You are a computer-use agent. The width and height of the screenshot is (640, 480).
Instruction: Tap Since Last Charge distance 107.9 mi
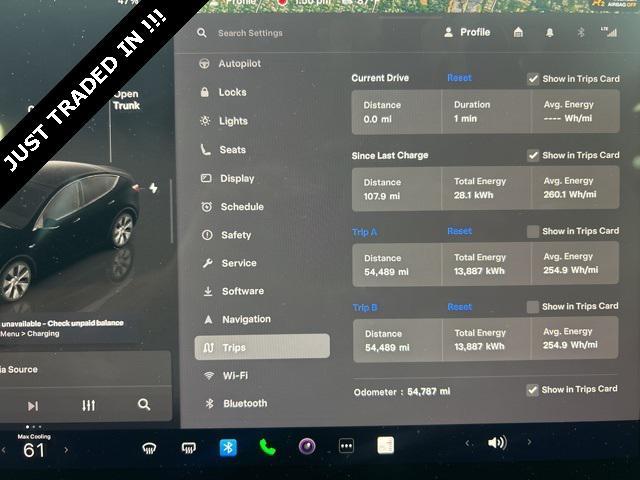click(x=382, y=189)
